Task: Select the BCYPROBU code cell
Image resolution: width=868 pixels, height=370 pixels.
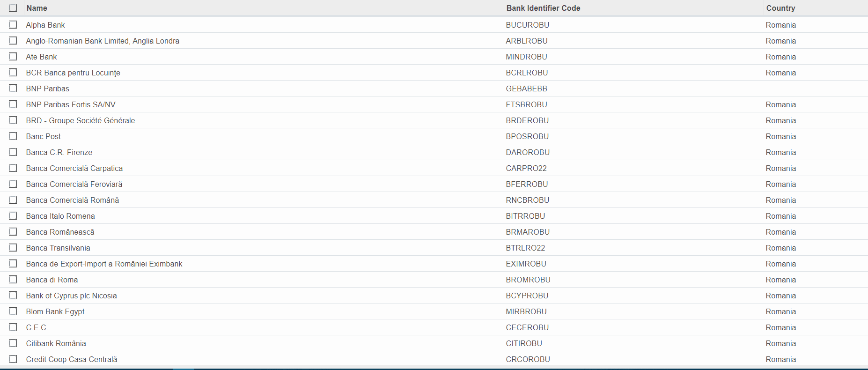Action: tap(527, 296)
